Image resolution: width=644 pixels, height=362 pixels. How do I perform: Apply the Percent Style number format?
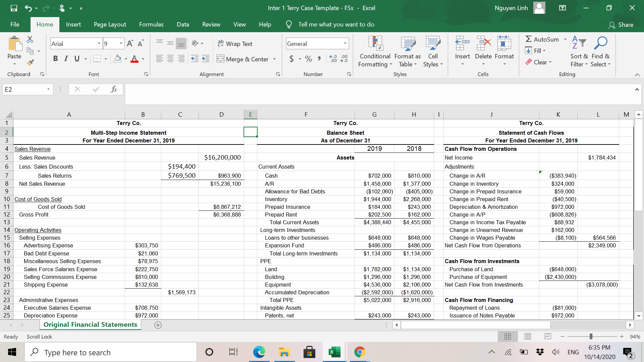coord(308,58)
